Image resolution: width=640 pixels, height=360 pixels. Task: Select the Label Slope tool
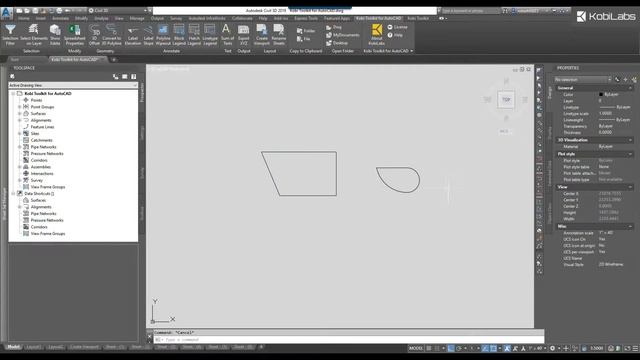[148, 34]
